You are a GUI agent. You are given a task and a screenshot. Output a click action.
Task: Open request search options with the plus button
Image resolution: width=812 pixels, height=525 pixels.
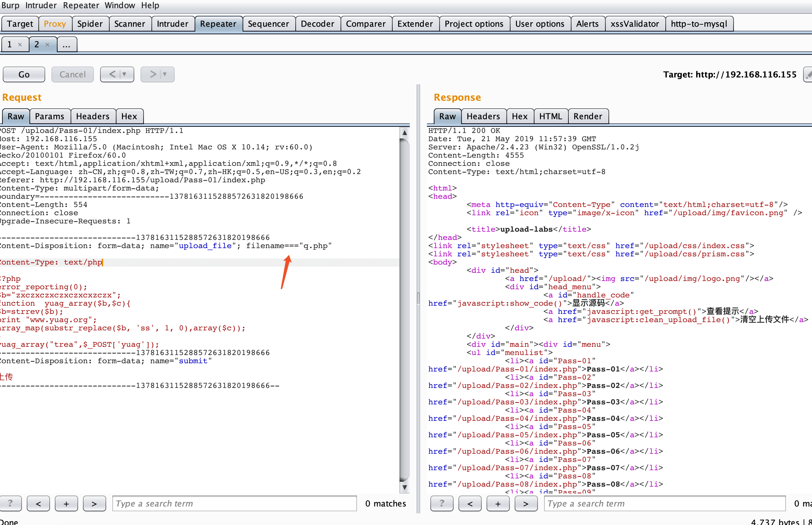66,503
